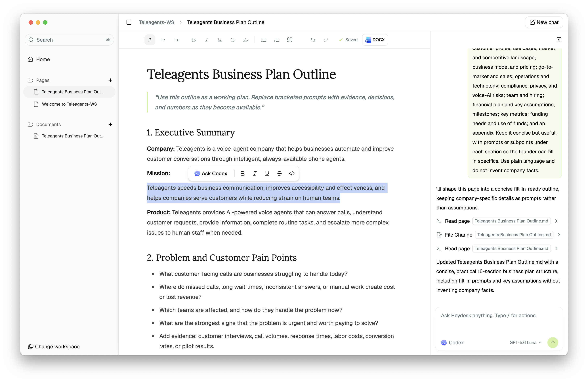
Task: Send the chat message with arrow button
Action: 553,343
